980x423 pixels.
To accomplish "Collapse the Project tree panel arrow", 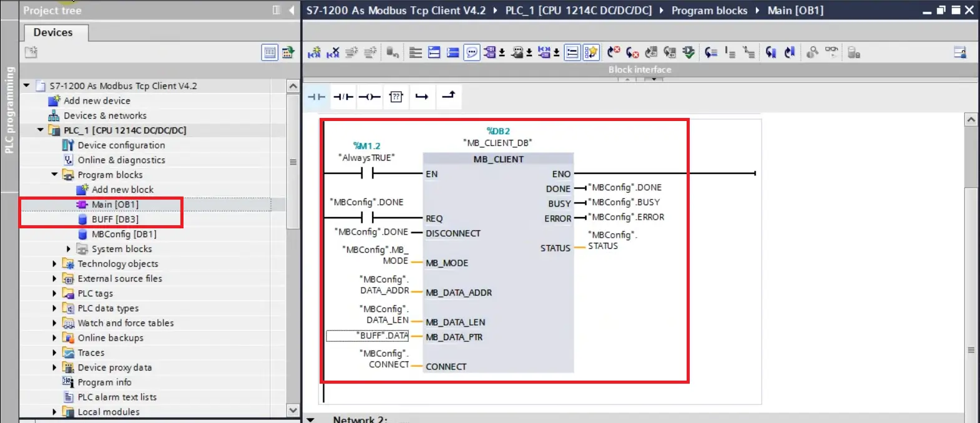I will pyautogui.click(x=292, y=10).
